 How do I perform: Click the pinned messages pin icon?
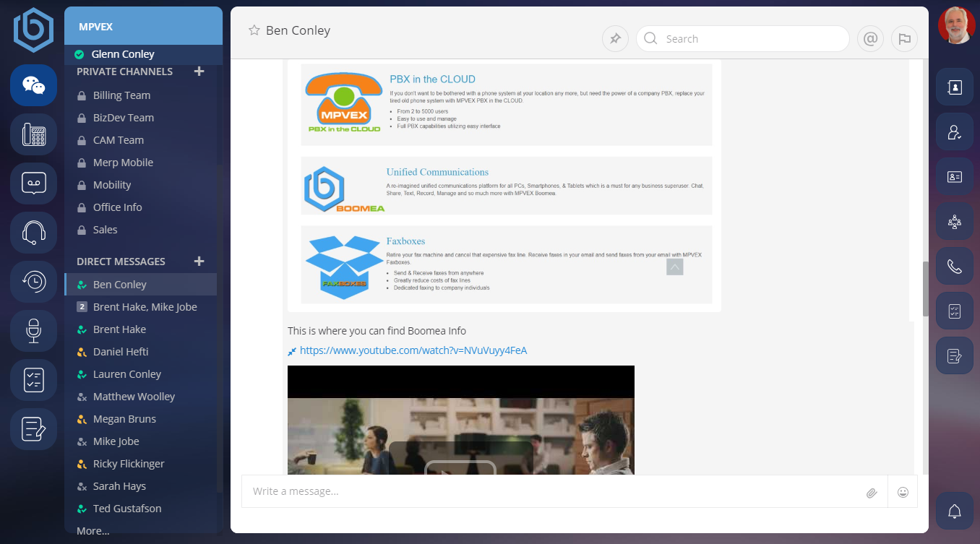pyautogui.click(x=615, y=39)
